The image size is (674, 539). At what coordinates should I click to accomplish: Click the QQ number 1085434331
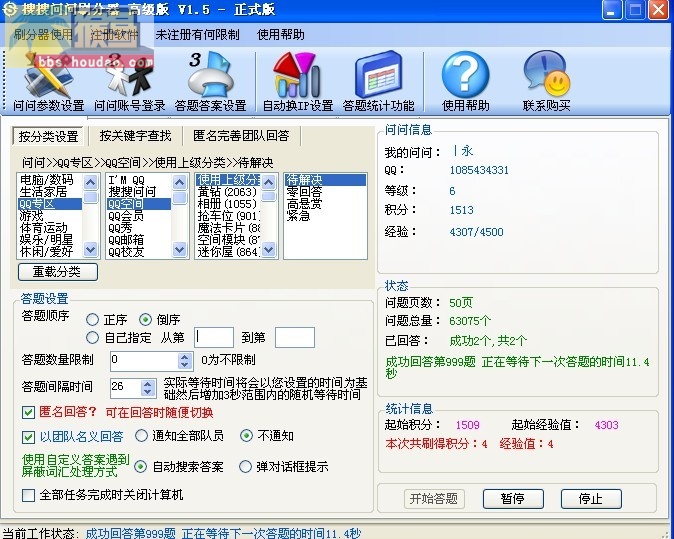(479, 170)
